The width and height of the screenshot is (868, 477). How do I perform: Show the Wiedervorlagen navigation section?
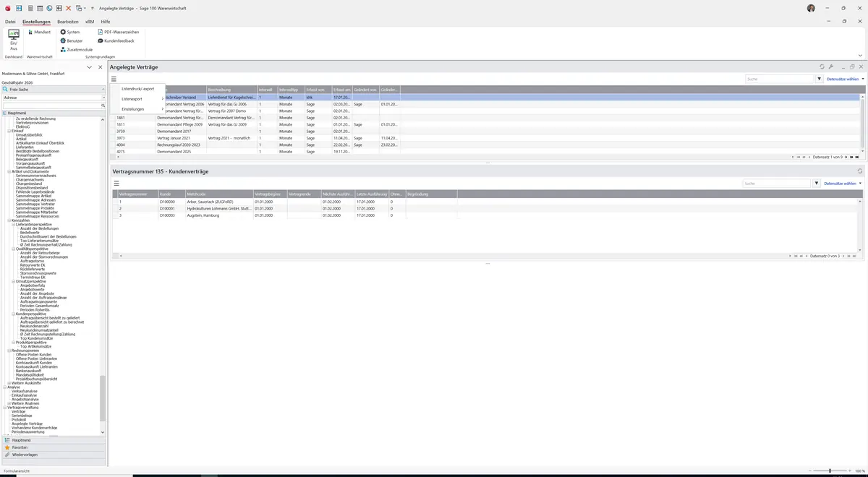tap(54, 455)
